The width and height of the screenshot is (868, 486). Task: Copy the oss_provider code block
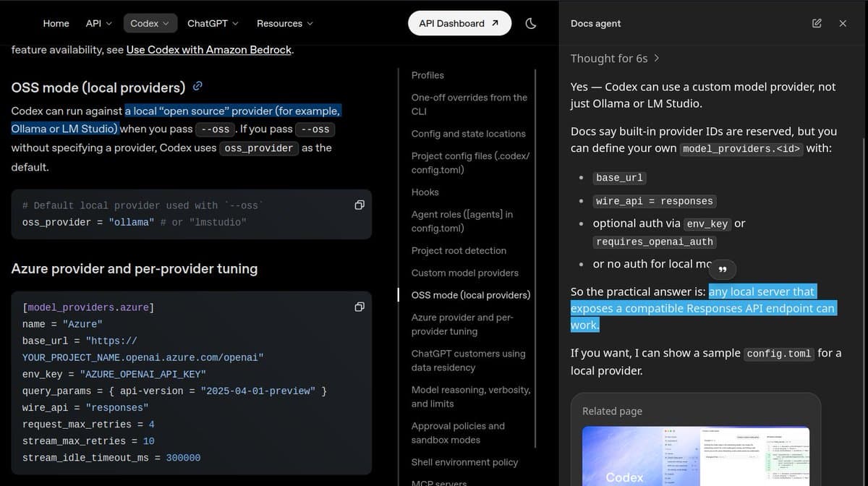tap(359, 205)
